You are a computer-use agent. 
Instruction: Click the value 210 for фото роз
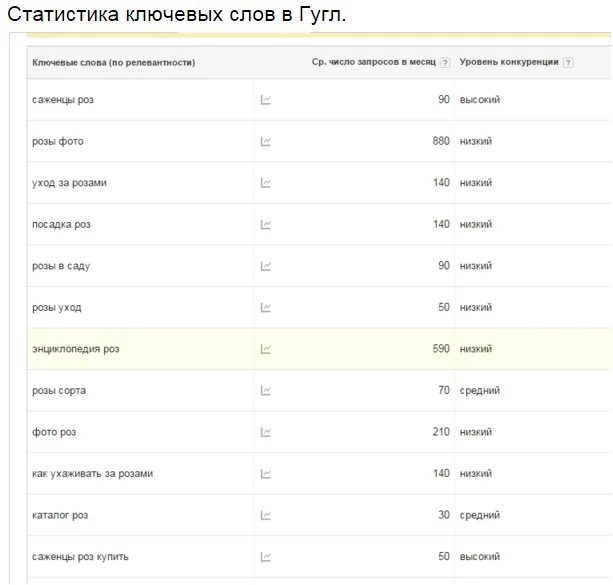(441, 432)
